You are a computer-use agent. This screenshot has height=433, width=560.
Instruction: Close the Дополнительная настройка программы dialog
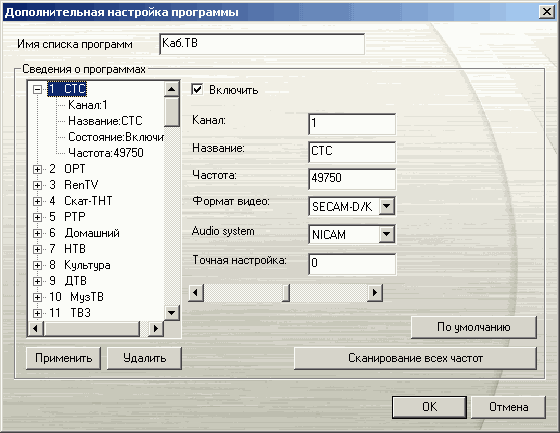point(547,12)
